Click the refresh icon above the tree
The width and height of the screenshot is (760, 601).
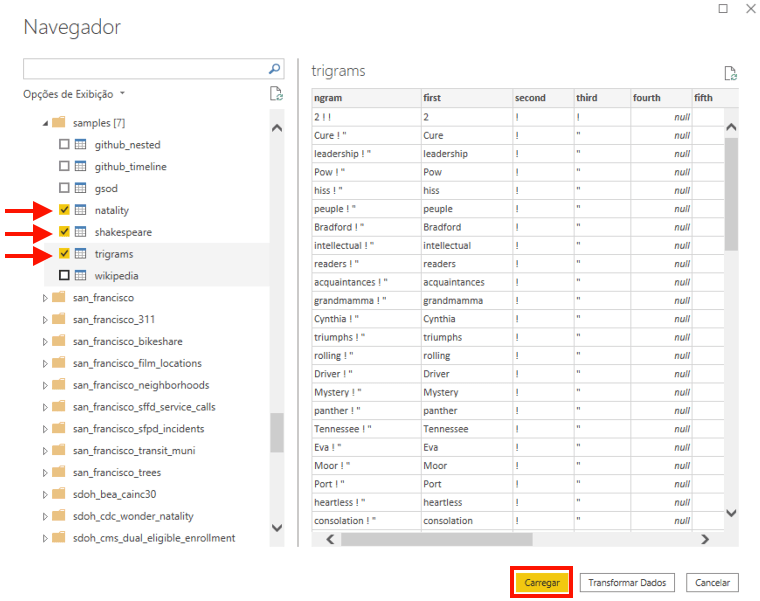tap(275, 94)
